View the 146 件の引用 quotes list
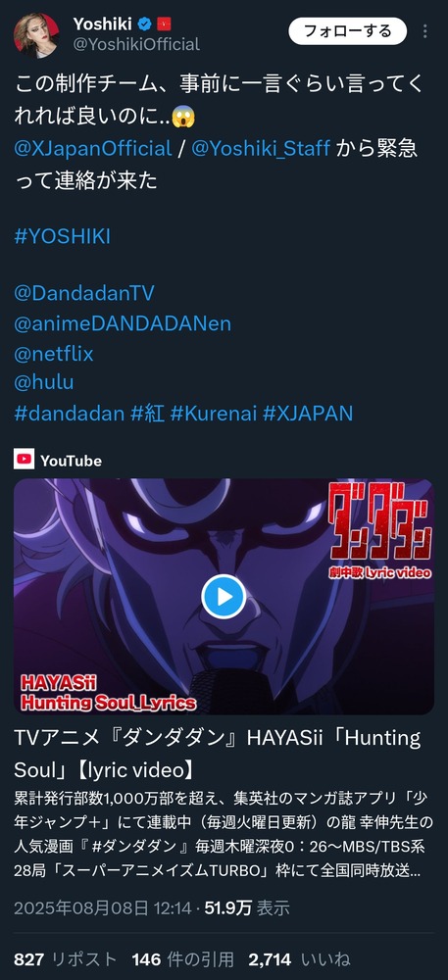The height and width of the screenshot is (980, 448). click(x=183, y=959)
